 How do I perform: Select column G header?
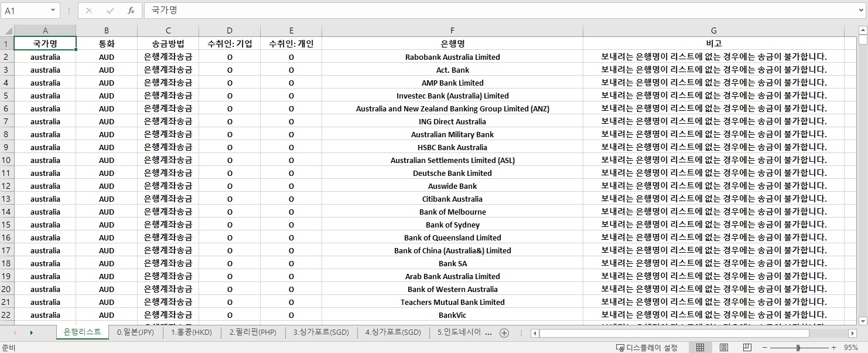tap(714, 30)
